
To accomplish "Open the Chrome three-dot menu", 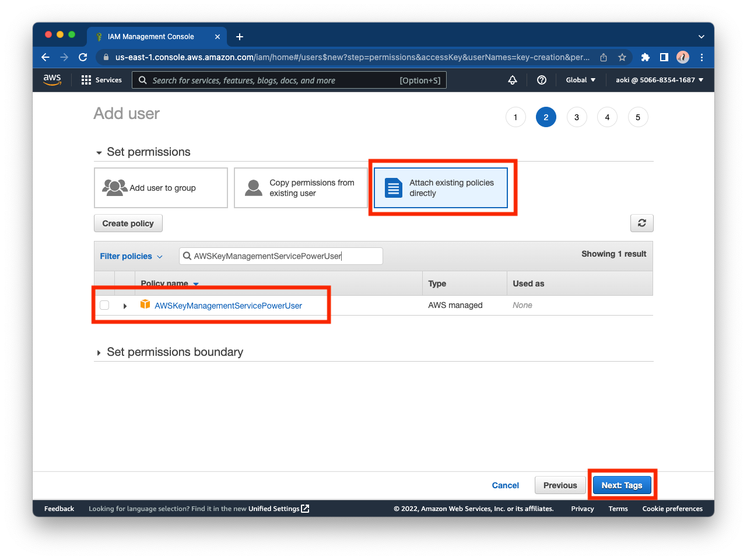I will coord(702,57).
